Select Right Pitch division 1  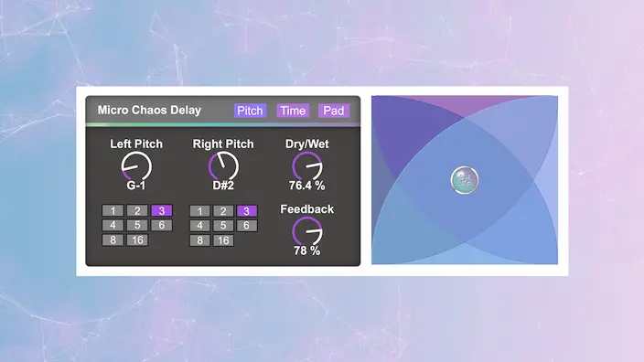[x=199, y=211]
